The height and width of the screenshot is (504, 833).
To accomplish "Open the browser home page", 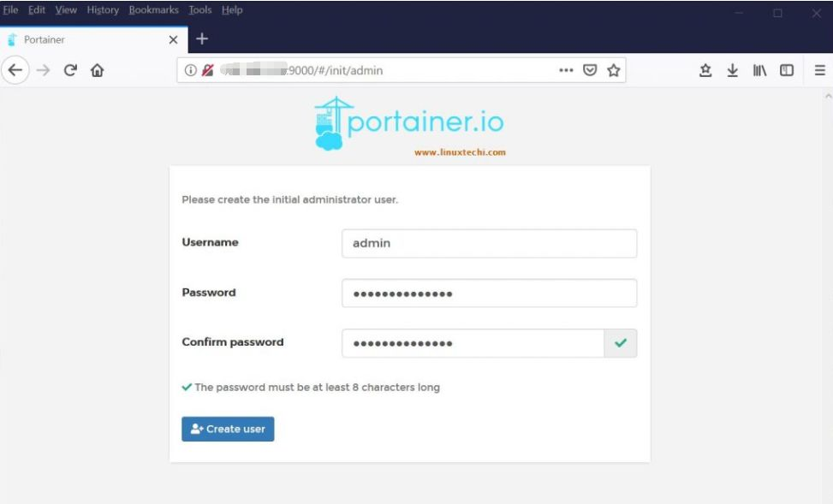I will (98, 70).
